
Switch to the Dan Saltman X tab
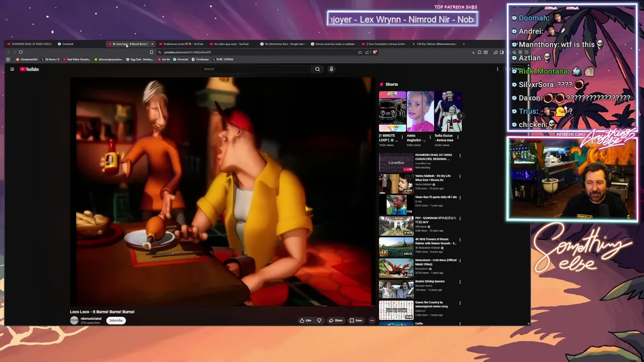[x=434, y=44]
